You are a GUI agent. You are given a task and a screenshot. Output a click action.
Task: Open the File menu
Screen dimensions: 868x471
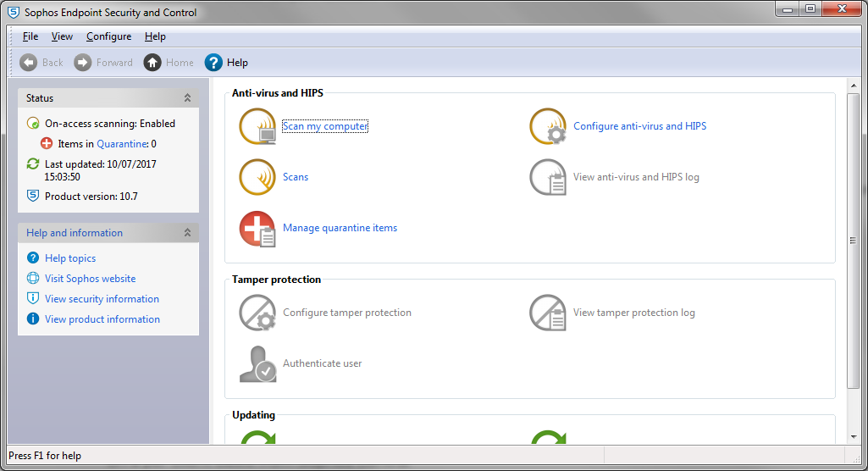(30, 36)
